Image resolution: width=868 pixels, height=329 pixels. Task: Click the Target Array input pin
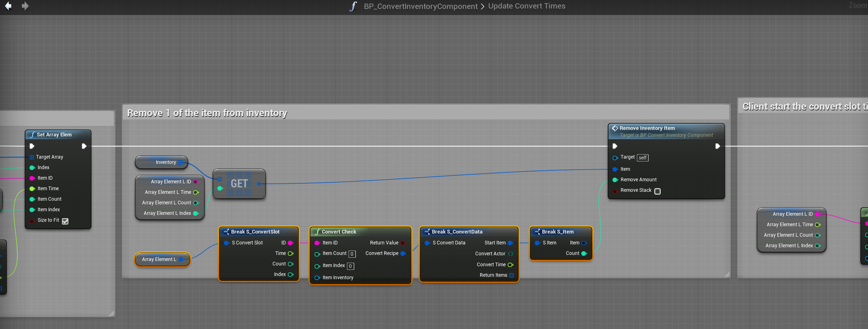(32, 157)
